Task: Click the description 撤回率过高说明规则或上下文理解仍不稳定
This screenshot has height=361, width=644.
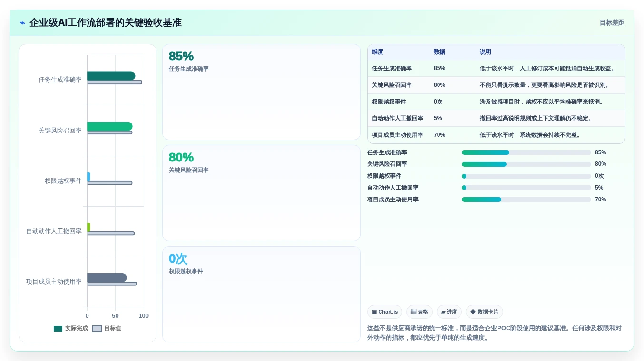Action: click(x=537, y=118)
